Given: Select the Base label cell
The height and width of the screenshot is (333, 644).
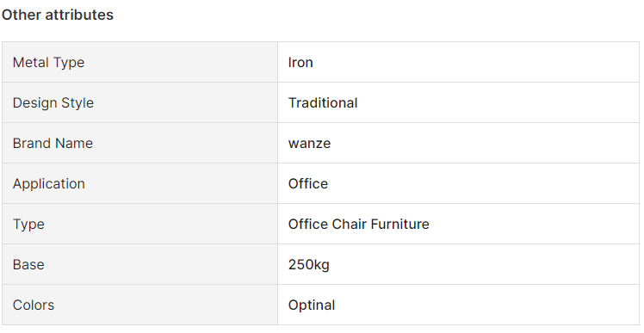Looking at the screenshot, I should pos(140,264).
